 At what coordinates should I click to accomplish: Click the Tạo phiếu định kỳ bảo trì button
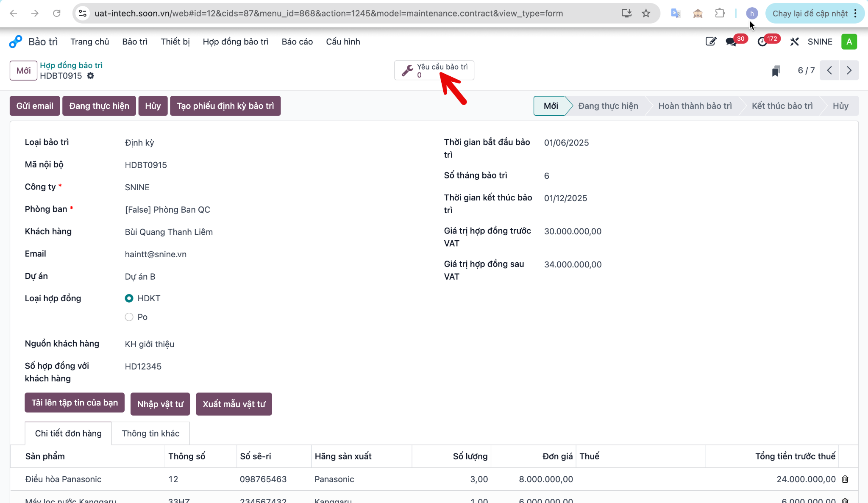pos(225,106)
